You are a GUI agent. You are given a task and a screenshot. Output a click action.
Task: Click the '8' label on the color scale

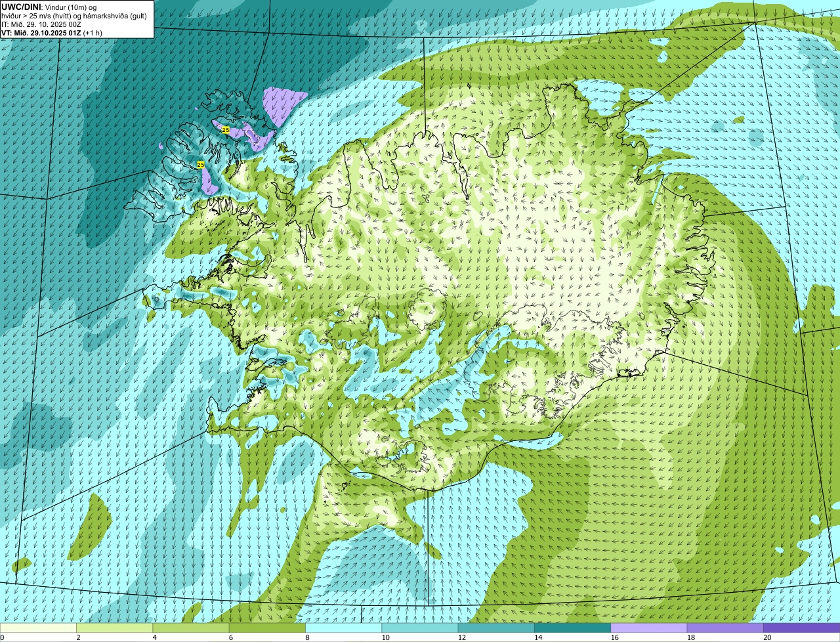point(307,637)
